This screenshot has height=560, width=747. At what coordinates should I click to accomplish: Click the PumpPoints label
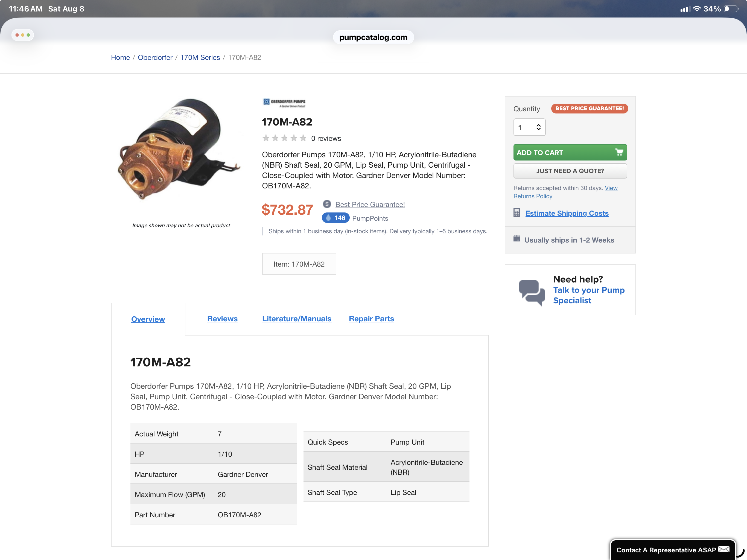coord(370,218)
